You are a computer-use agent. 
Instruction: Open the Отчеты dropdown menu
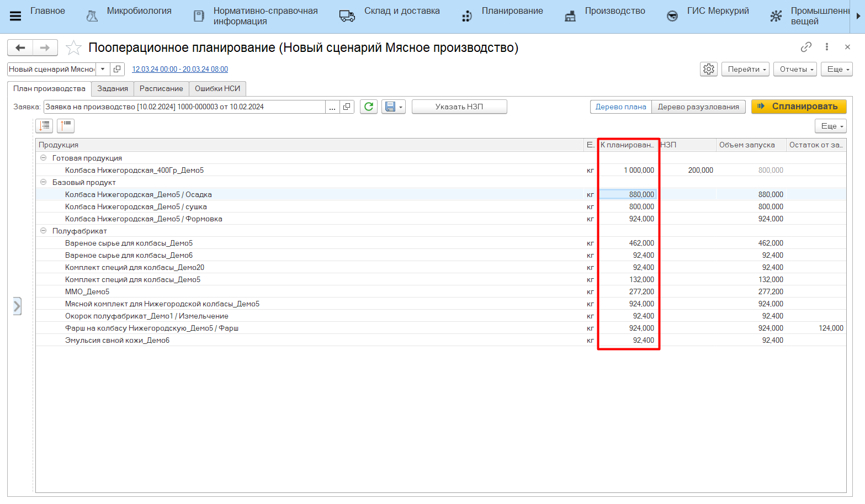click(794, 69)
